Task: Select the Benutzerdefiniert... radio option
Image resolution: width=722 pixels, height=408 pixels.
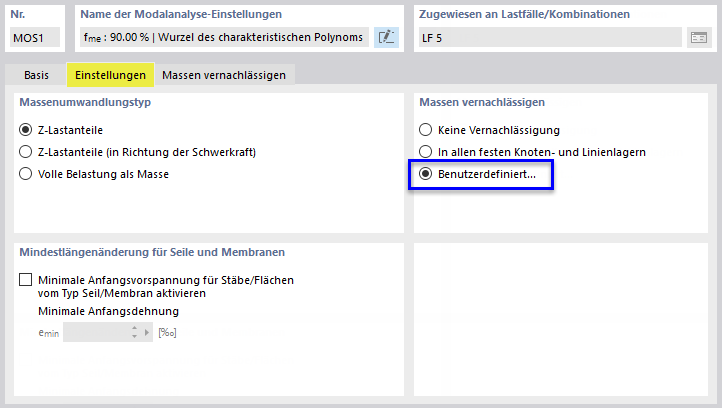Action: click(x=425, y=174)
